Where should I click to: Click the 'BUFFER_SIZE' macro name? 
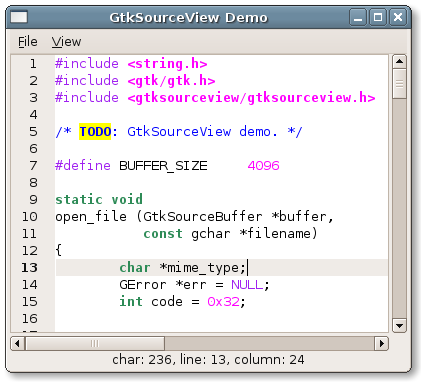point(163,166)
